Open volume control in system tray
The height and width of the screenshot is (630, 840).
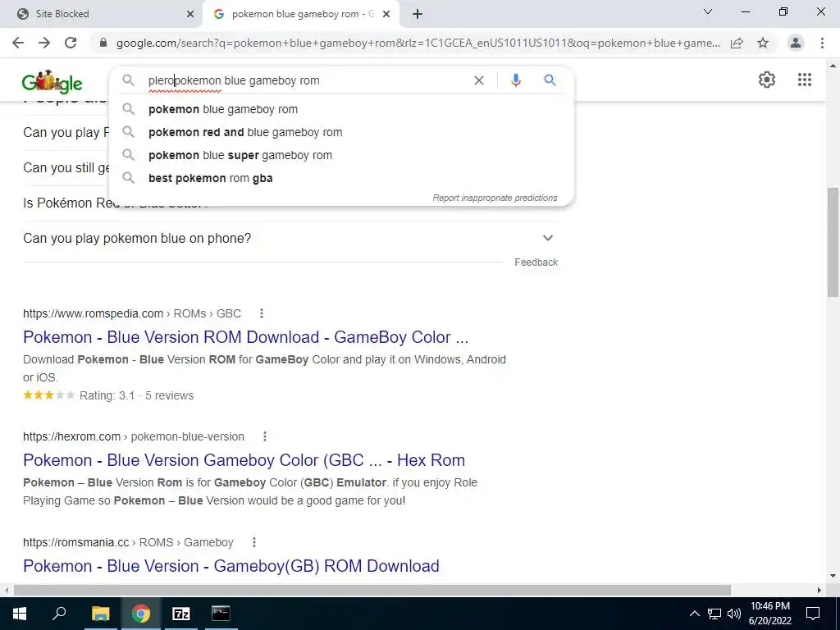(x=733, y=614)
